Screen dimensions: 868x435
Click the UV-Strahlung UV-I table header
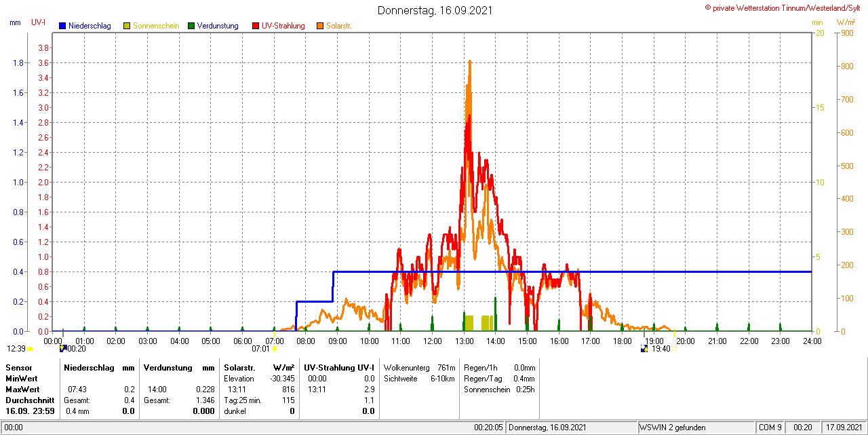click(x=339, y=367)
